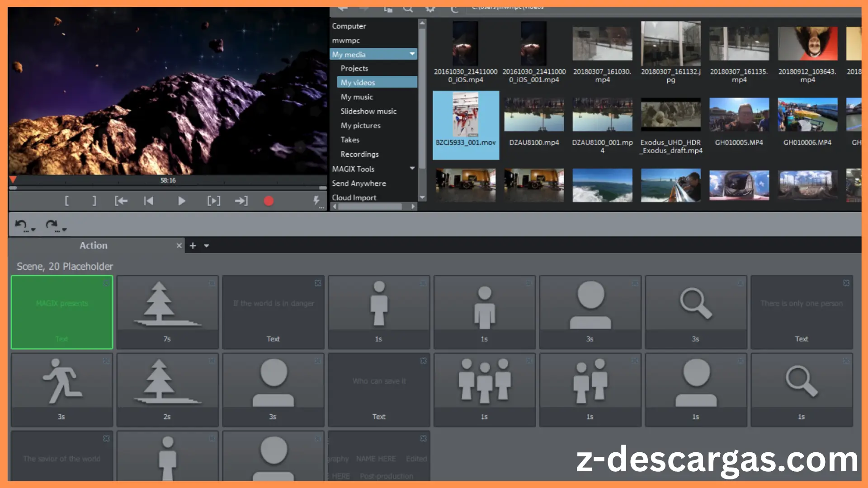Click the preview range bar under timecode
The height and width of the screenshot is (488, 868).
pyautogui.click(x=168, y=188)
